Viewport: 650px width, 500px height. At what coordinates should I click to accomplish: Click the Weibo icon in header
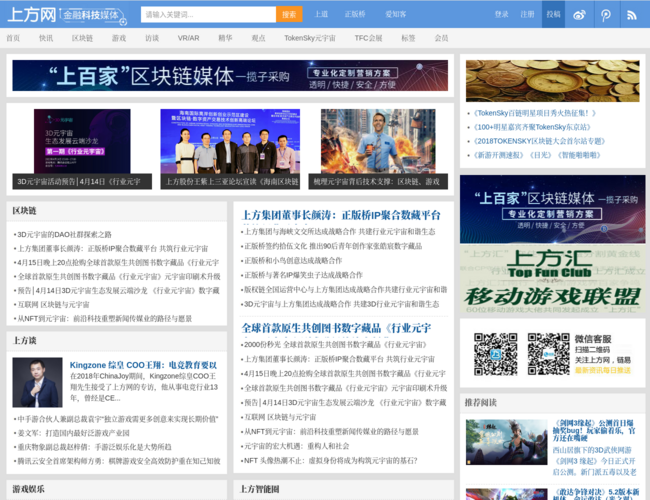tap(580, 14)
